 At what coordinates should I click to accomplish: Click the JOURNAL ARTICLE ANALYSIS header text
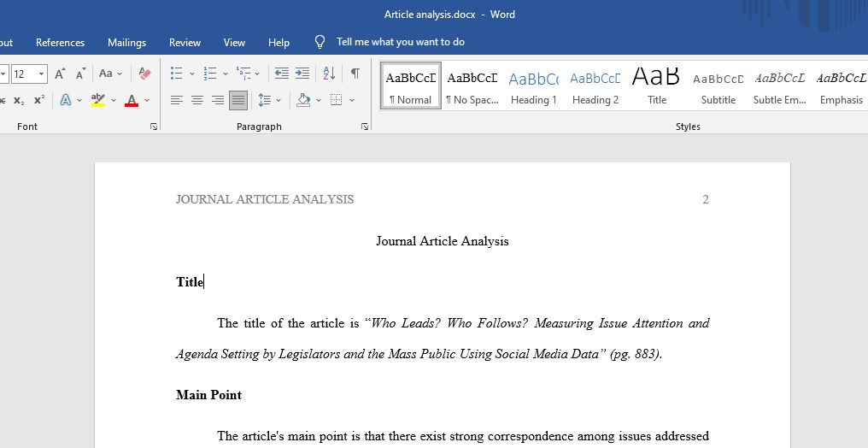point(265,199)
